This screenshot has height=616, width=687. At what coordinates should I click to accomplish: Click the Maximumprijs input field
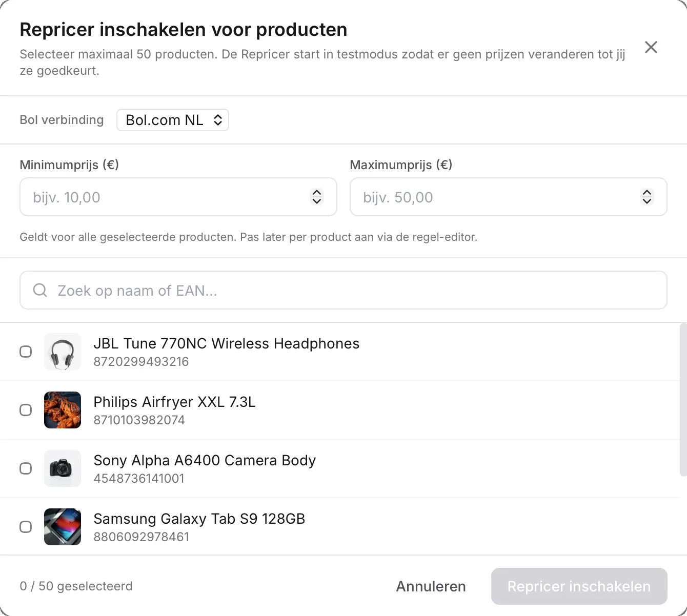tap(509, 197)
